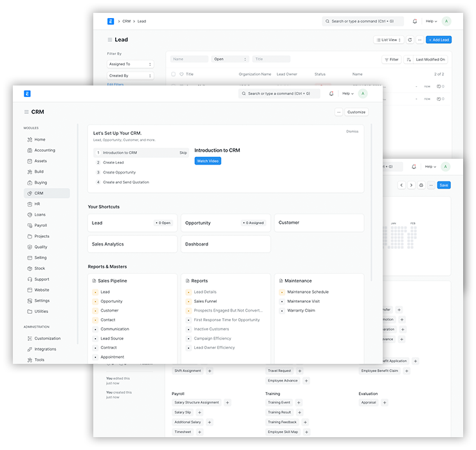Click the Save button in form window
Image resolution: width=476 pixels, height=450 pixels.
point(444,185)
